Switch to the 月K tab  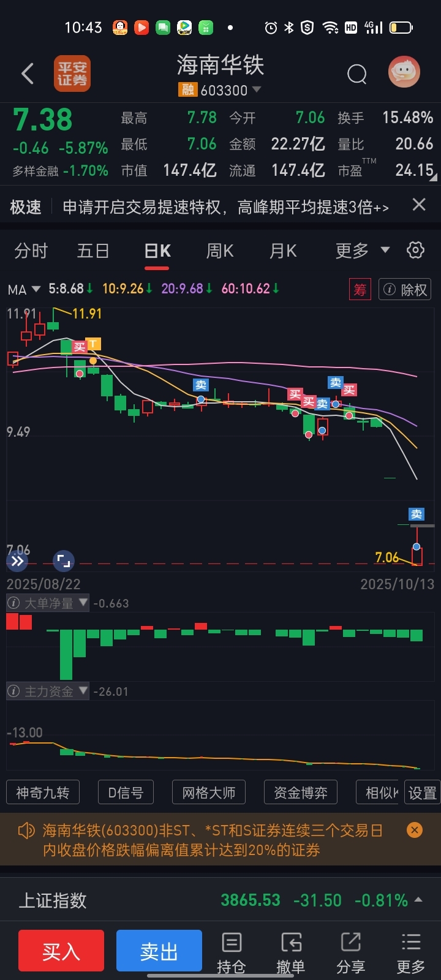283,251
